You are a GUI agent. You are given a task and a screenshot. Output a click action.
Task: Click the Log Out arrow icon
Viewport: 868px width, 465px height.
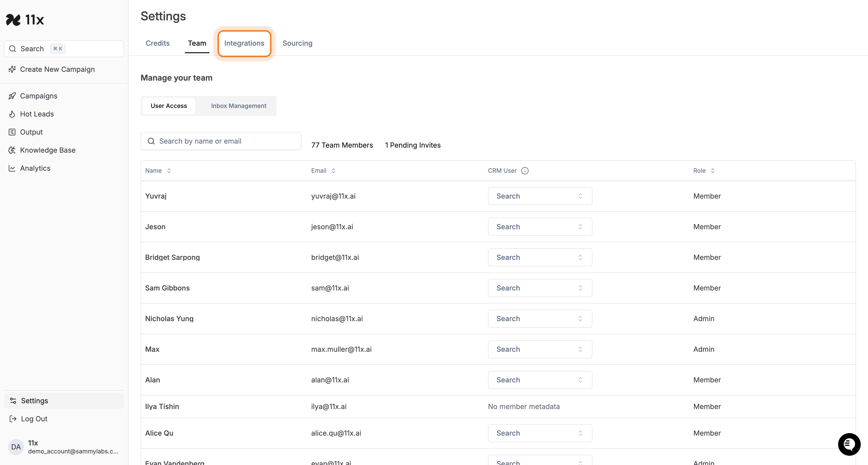pyautogui.click(x=13, y=419)
